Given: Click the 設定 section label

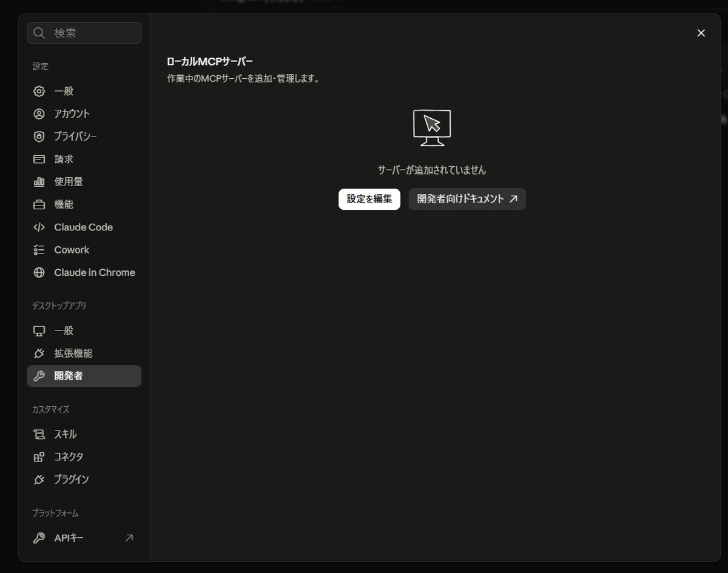Looking at the screenshot, I should point(40,66).
